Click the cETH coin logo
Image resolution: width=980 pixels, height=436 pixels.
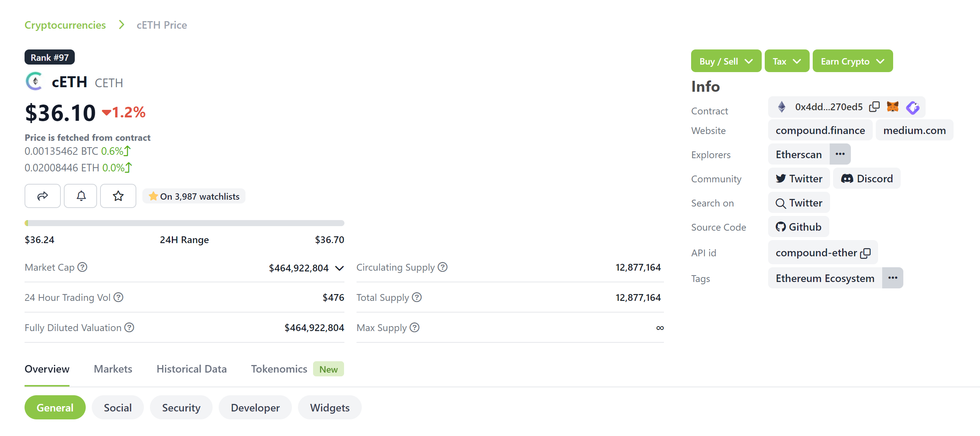coord(35,81)
